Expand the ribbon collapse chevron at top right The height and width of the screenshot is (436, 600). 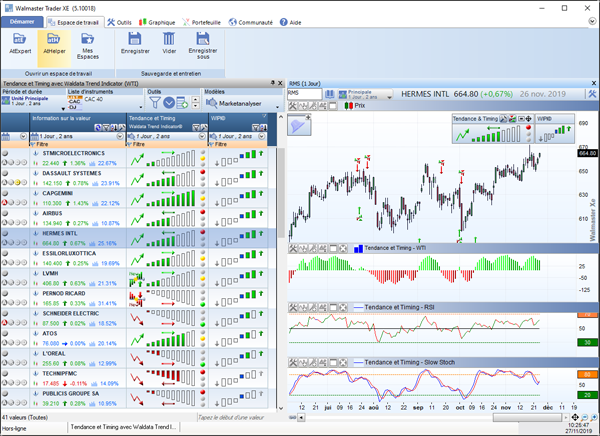[592, 21]
